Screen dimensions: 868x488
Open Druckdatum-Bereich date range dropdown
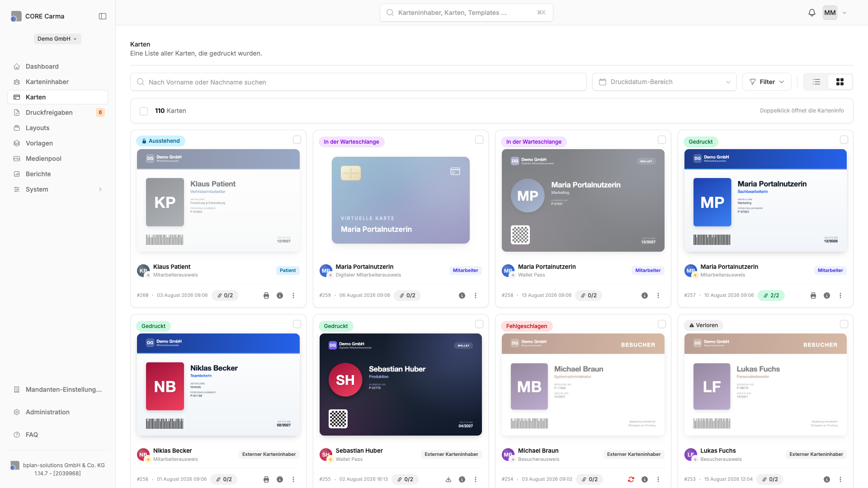pyautogui.click(x=665, y=82)
